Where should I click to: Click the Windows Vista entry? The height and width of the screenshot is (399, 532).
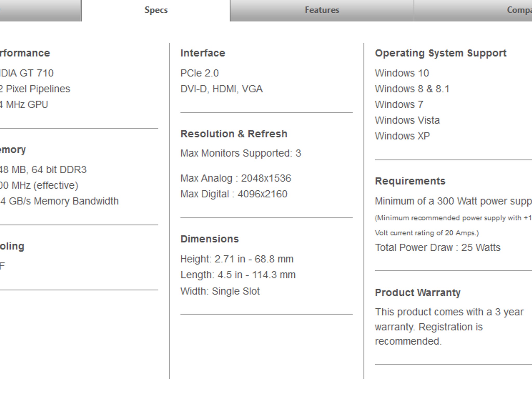point(407,121)
